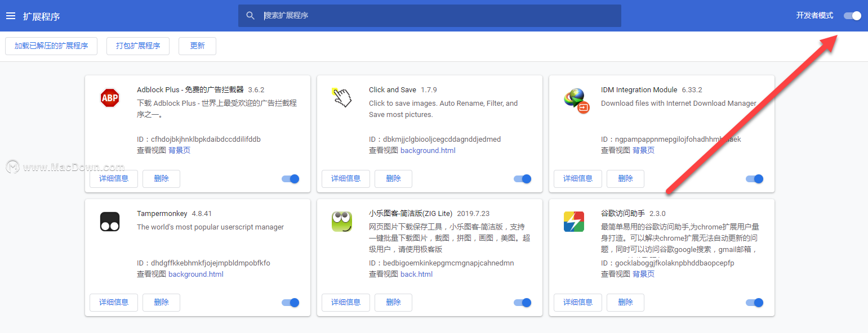Click Click and Save version 1.7.9

[x=429, y=90]
